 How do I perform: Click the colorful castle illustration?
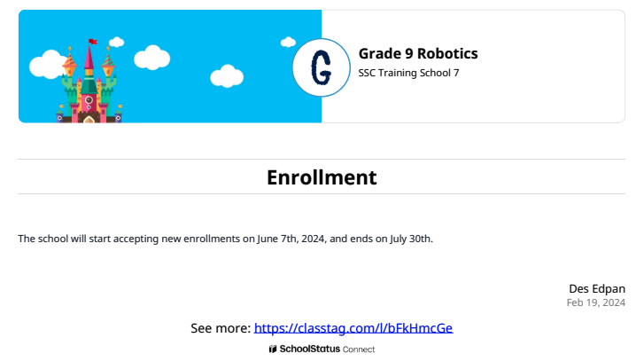(89, 82)
